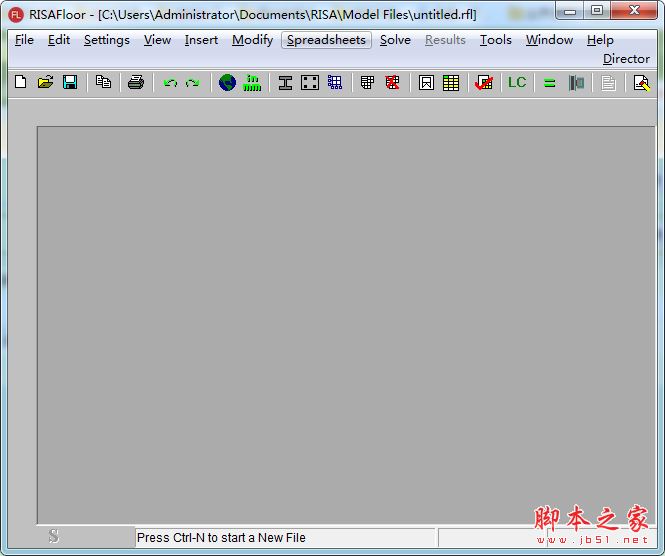Maximize the RISAFloor window
Image resolution: width=665 pixels, height=556 pixels.
click(x=597, y=11)
